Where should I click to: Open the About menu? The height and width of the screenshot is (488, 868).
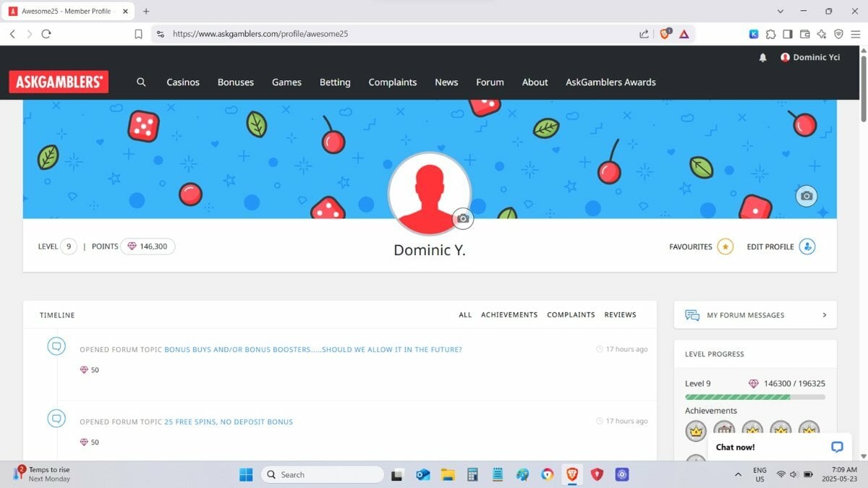click(x=535, y=82)
